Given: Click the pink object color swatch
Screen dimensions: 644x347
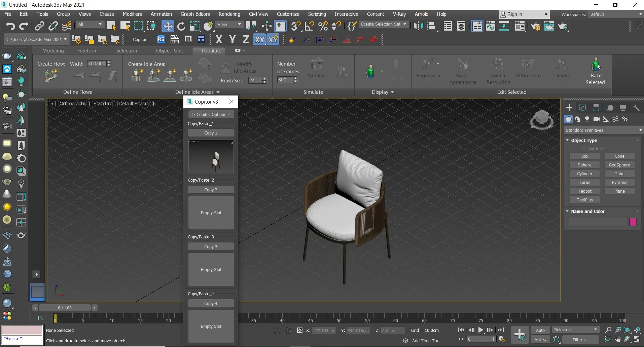Looking at the screenshot, I should click(633, 222).
